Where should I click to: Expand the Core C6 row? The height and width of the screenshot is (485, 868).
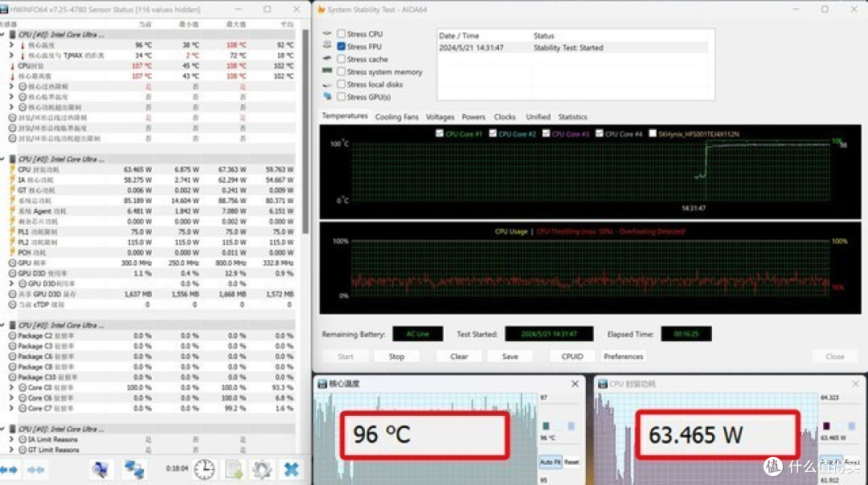pyautogui.click(x=11, y=397)
